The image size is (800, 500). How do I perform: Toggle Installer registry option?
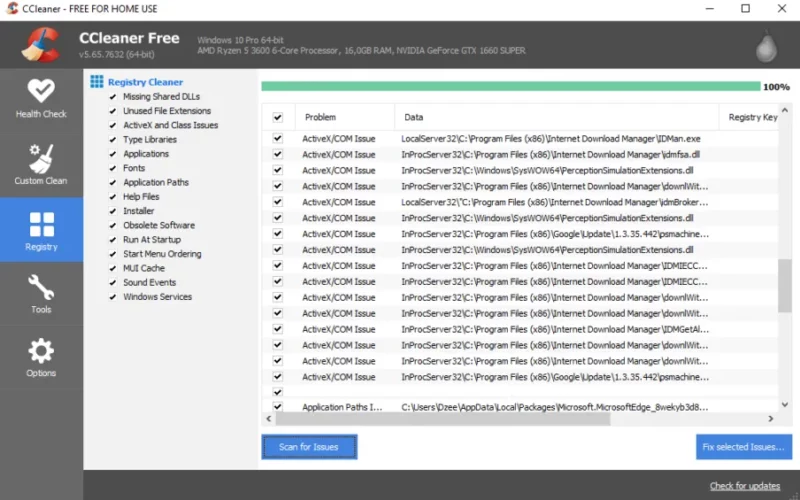(x=113, y=211)
